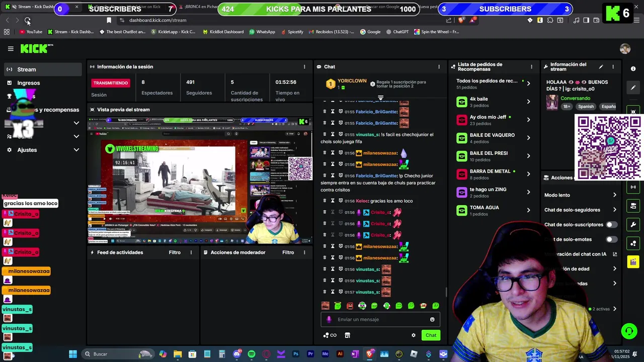The height and width of the screenshot is (362, 644).
Task: Open the hamburger menu beside Kick logo
Action: tap(11, 49)
